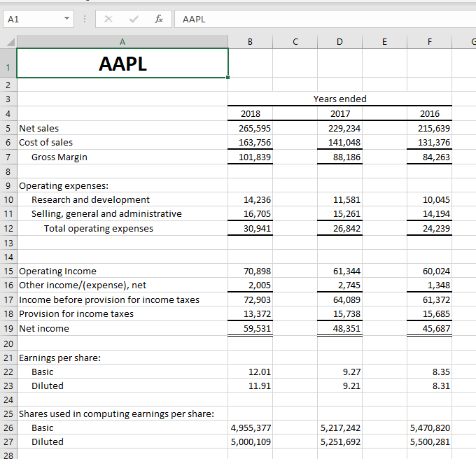Screen dimensions: 476x459
Task: Click the Cancel X icon in formula bar
Action: 108,19
